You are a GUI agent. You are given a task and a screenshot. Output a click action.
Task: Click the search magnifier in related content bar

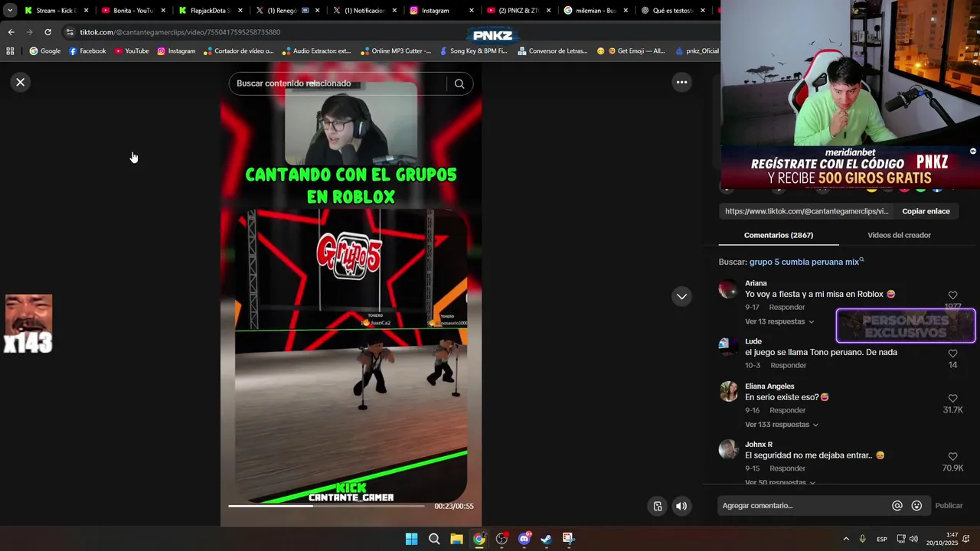click(x=459, y=83)
